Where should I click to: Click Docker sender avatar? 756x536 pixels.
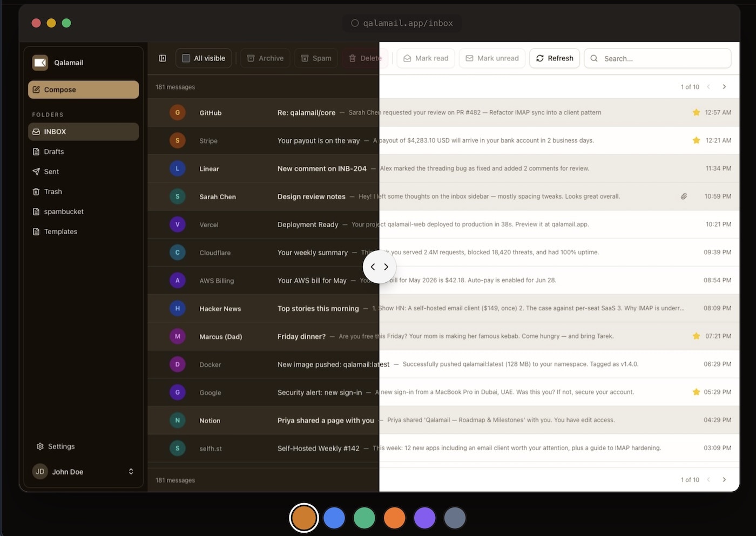click(x=178, y=364)
